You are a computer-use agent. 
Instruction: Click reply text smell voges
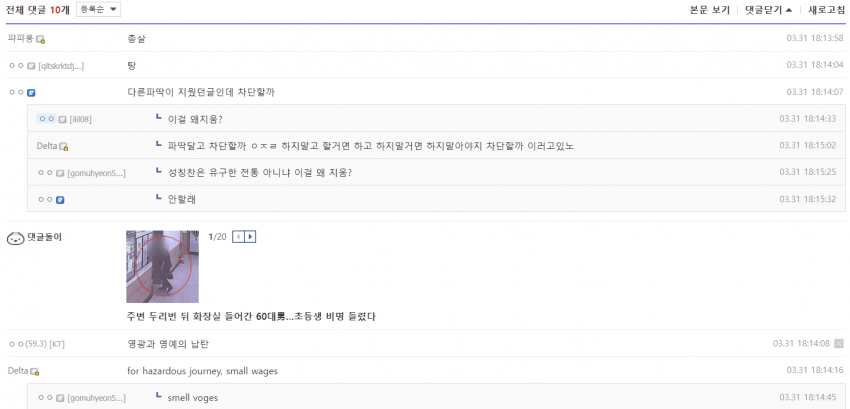pos(192,398)
